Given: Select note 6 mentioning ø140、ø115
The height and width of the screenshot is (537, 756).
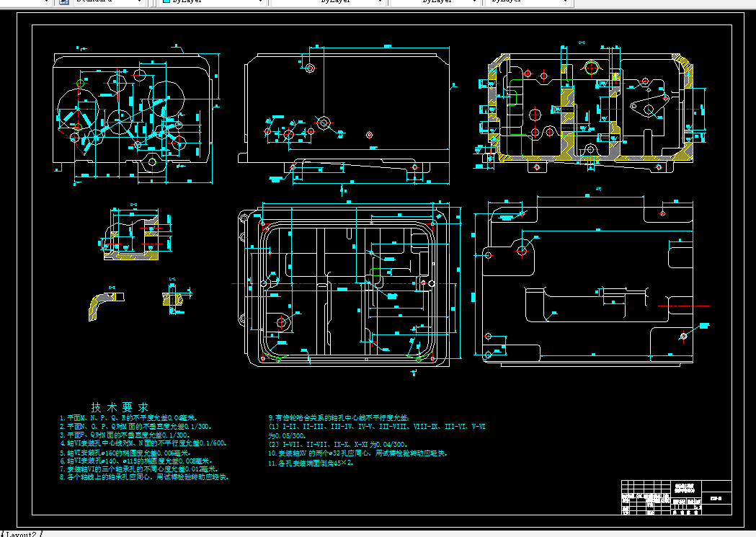Looking at the screenshot, I should (136, 461).
